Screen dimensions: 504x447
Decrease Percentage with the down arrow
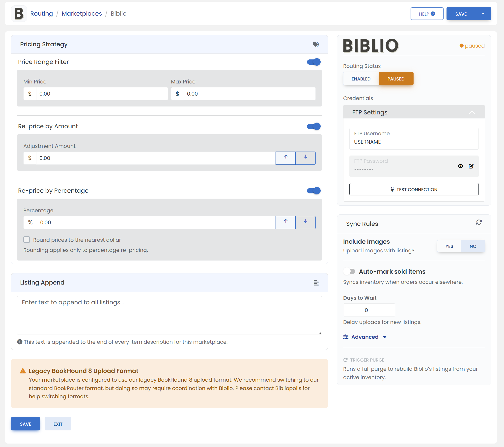coord(306,222)
